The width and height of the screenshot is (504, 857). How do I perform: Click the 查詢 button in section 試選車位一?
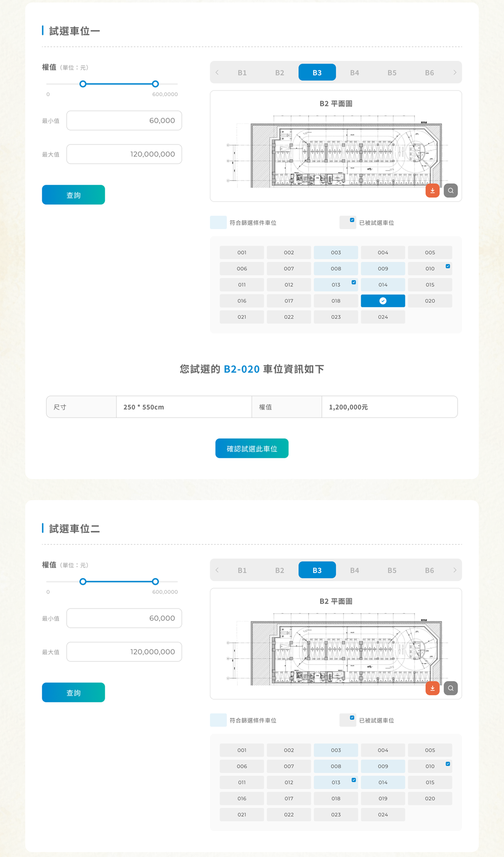[x=73, y=195]
